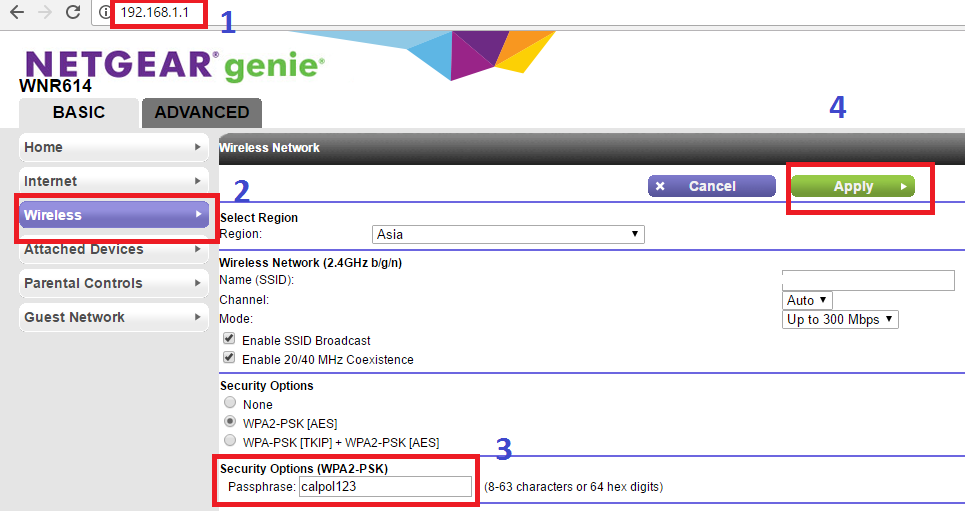Click the Mode: label

coord(236,319)
